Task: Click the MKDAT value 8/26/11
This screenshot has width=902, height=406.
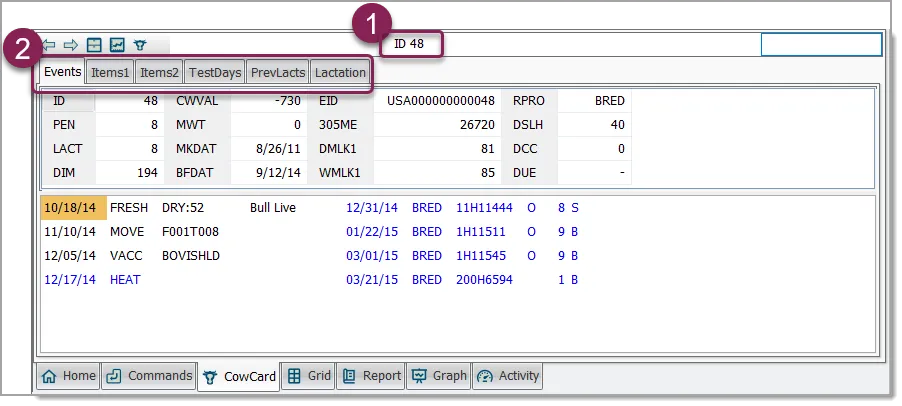Action: 278,149
